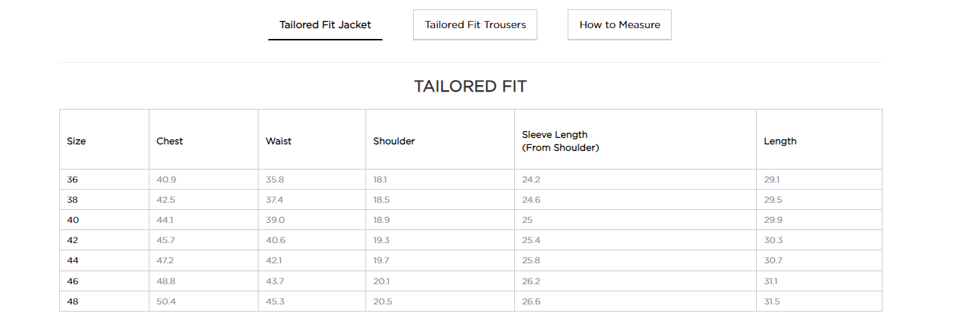This screenshot has width=980, height=334.
Task: Click chest value 42.5 in size 38 row
Action: pyautogui.click(x=166, y=200)
